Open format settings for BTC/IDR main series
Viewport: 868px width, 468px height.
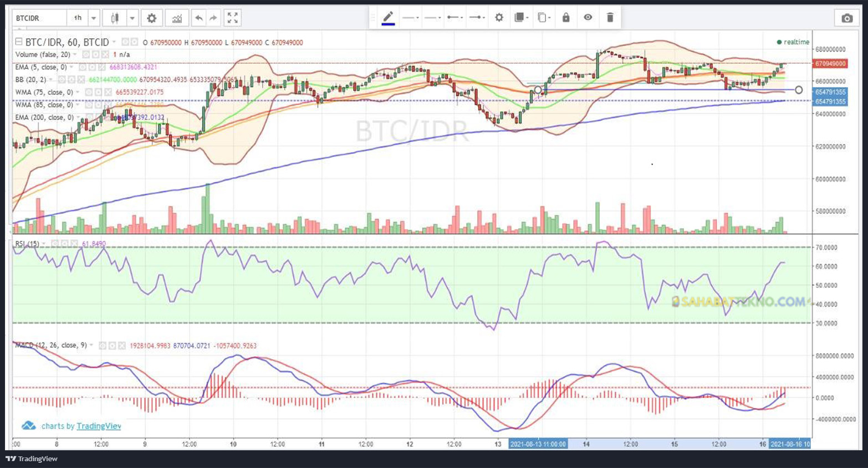click(x=134, y=42)
